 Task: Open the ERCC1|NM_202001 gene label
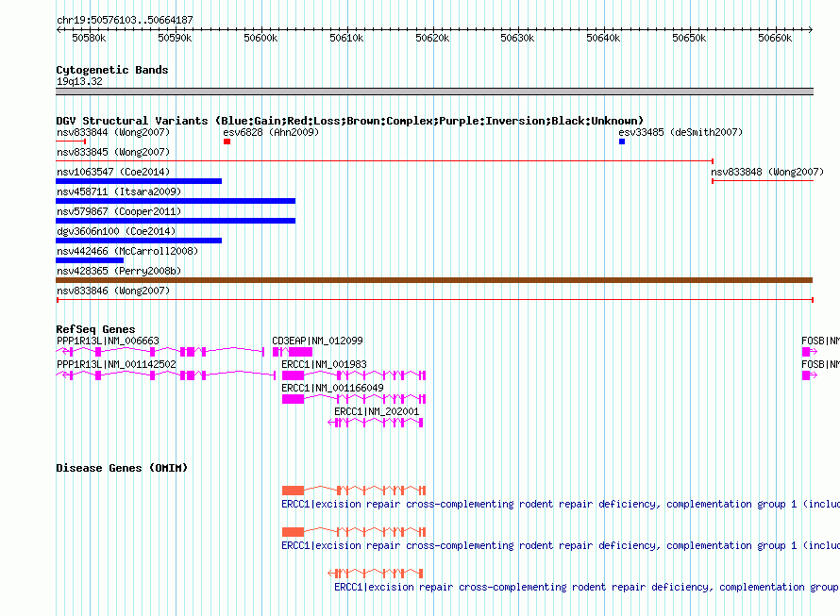pos(377,411)
